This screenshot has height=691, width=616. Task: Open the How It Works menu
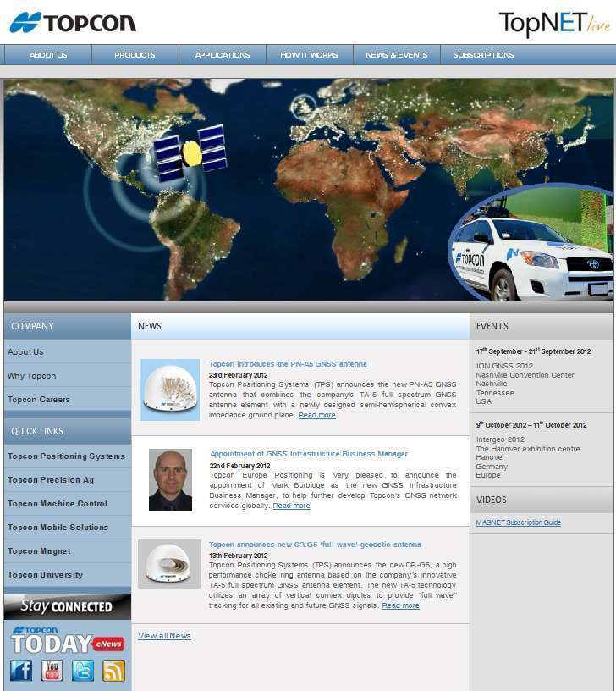(x=309, y=55)
